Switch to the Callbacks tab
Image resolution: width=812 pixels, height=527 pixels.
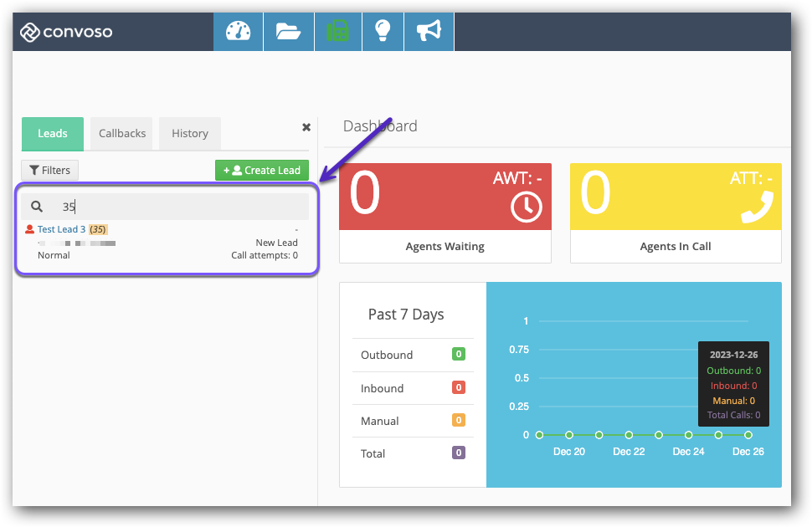[122, 134]
